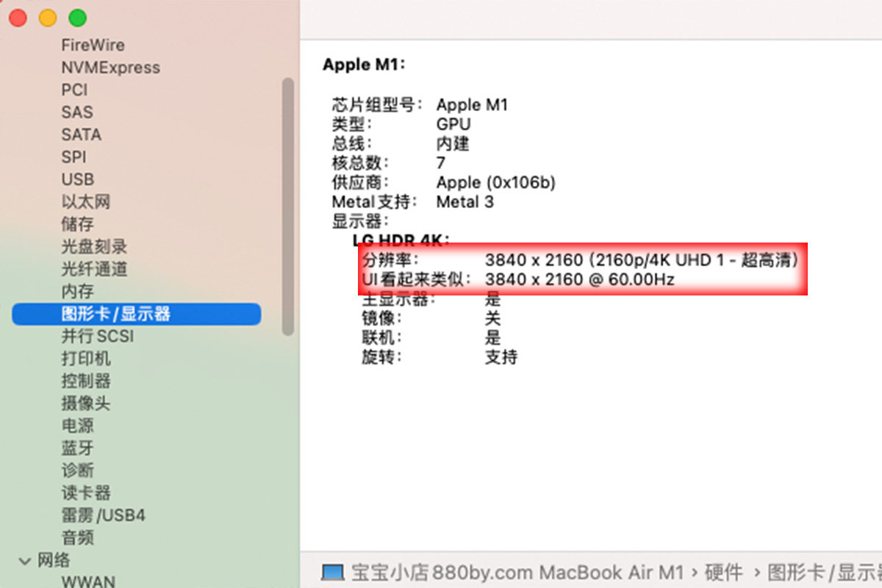Viewport: 882px width, 588px height.
Task: Open the 内存 sidebar entry
Action: click(x=77, y=292)
